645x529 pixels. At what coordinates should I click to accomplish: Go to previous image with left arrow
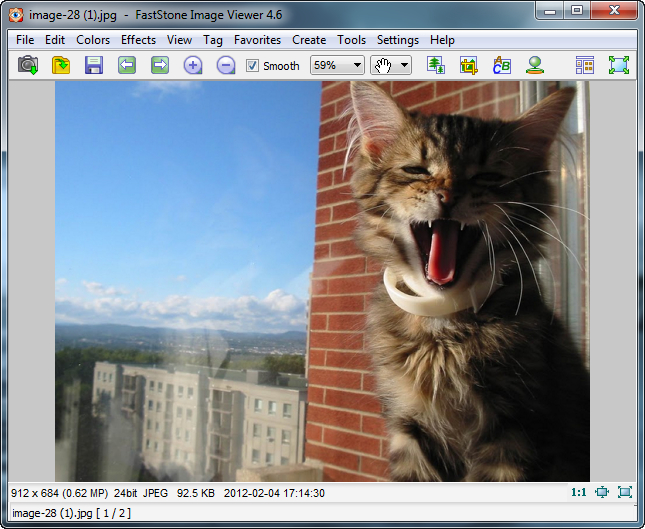point(127,65)
